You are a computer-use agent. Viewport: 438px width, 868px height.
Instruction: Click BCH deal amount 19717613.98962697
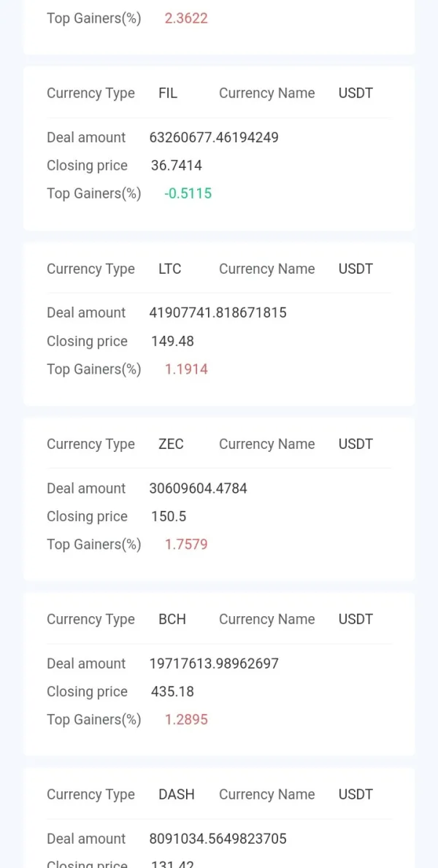214,664
